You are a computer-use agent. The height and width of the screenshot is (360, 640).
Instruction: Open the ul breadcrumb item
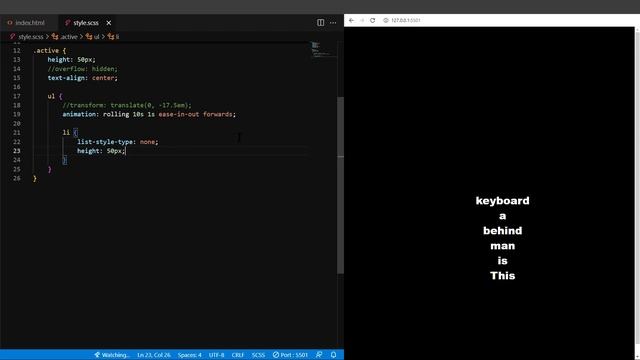93,37
